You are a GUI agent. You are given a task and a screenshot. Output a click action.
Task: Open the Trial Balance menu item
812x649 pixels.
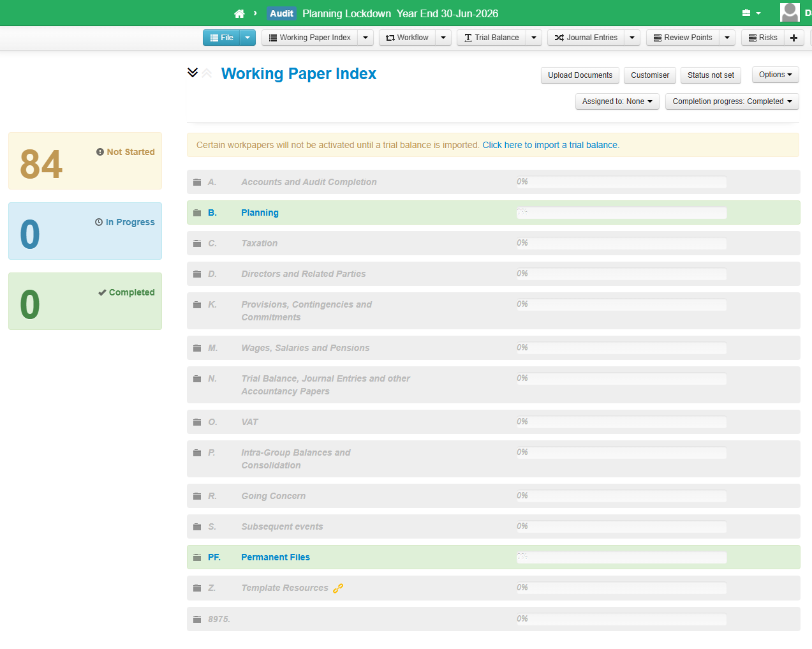point(491,38)
